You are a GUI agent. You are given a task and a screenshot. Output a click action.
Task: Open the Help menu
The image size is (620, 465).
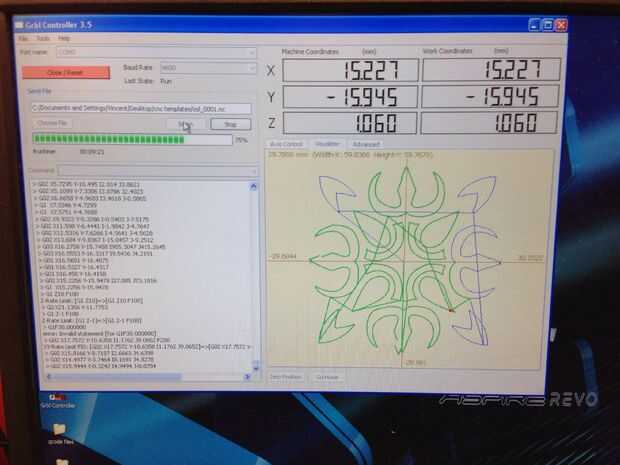point(64,38)
